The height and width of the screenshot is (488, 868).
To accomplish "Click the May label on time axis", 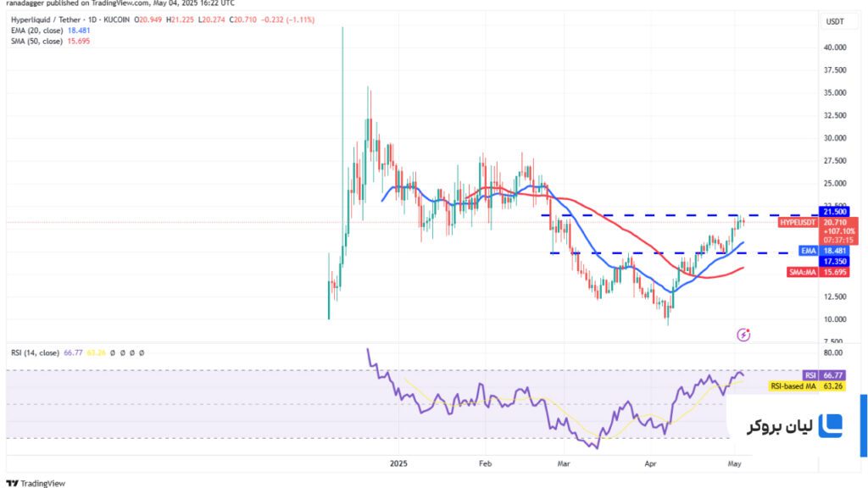I will click(x=735, y=463).
